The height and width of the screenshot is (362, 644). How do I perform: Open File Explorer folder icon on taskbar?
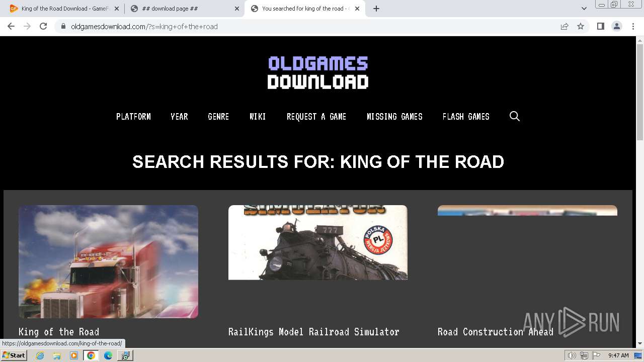pos(57,355)
